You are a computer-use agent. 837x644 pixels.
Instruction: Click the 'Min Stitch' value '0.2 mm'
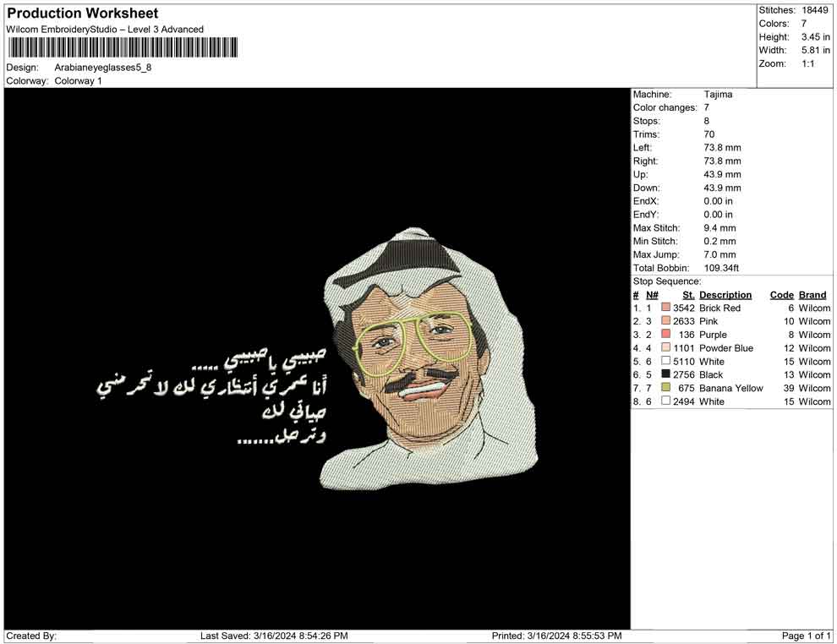coord(719,241)
